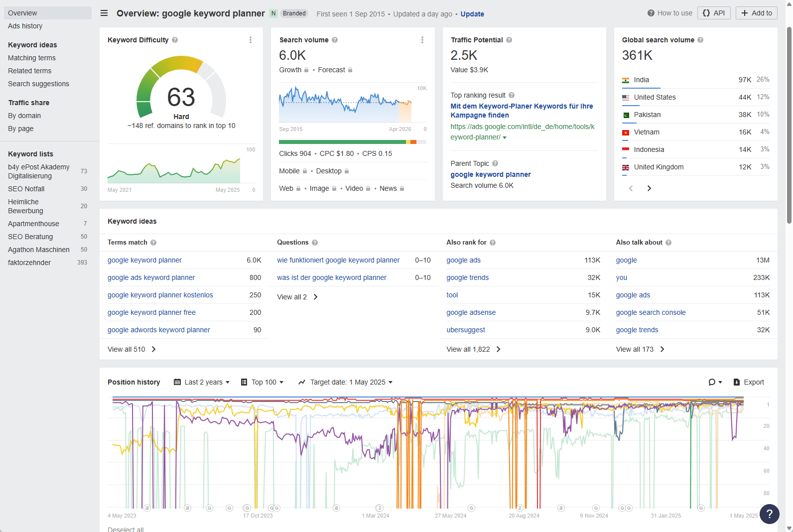
Task: Click the Forecast lock icon
Action: [x=350, y=70]
